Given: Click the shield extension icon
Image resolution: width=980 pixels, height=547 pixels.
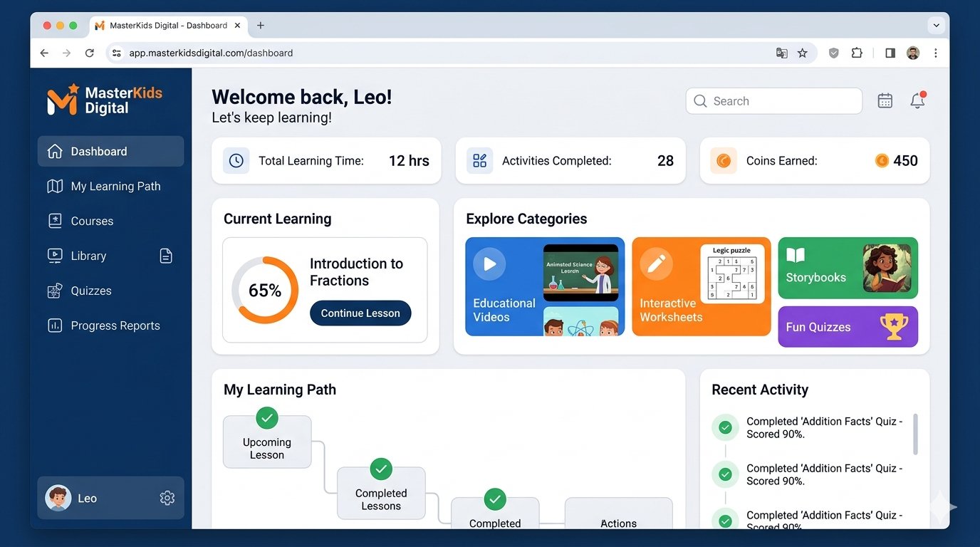Looking at the screenshot, I should coord(834,53).
